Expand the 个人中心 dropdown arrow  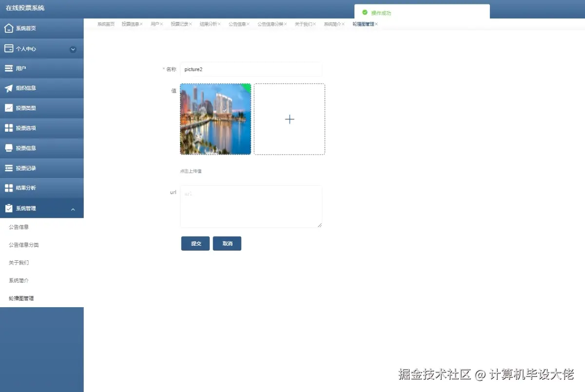click(x=73, y=49)
